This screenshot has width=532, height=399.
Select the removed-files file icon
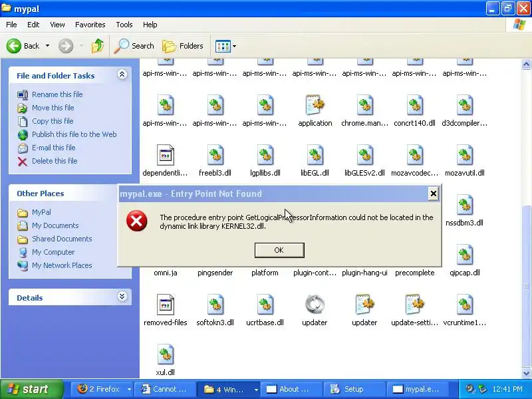(x=165, y=305)
